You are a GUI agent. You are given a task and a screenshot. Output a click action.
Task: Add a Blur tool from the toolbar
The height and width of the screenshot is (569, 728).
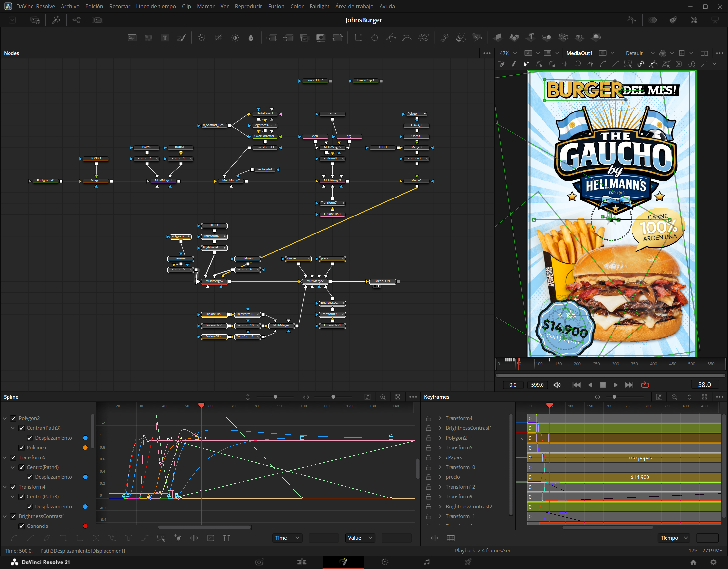pyautogui.click(x=251, y=38)
